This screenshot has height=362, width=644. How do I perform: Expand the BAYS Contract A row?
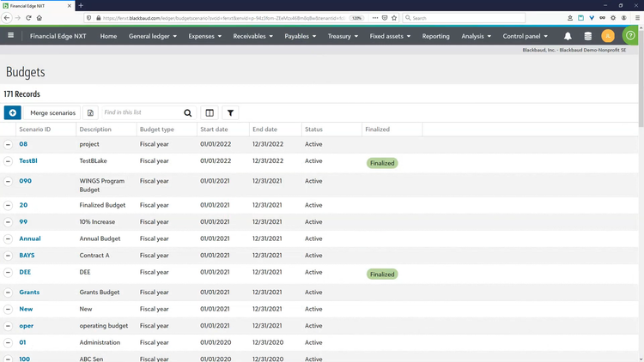(8, 256)
